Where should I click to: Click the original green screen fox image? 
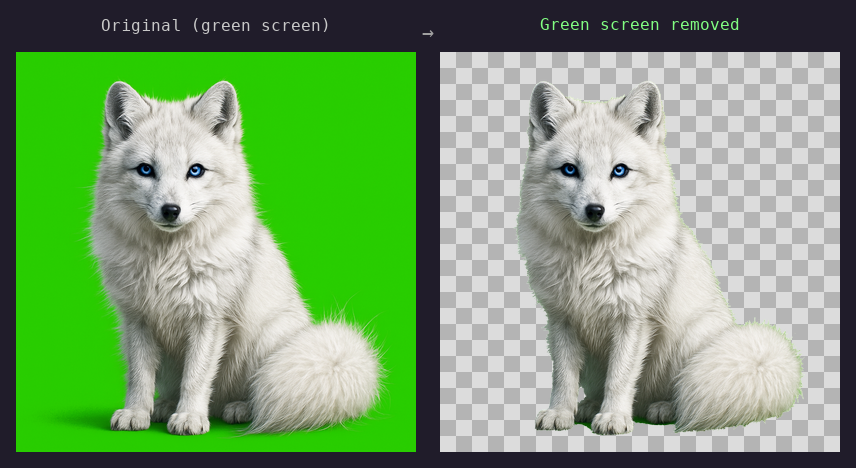coord(216,252)
